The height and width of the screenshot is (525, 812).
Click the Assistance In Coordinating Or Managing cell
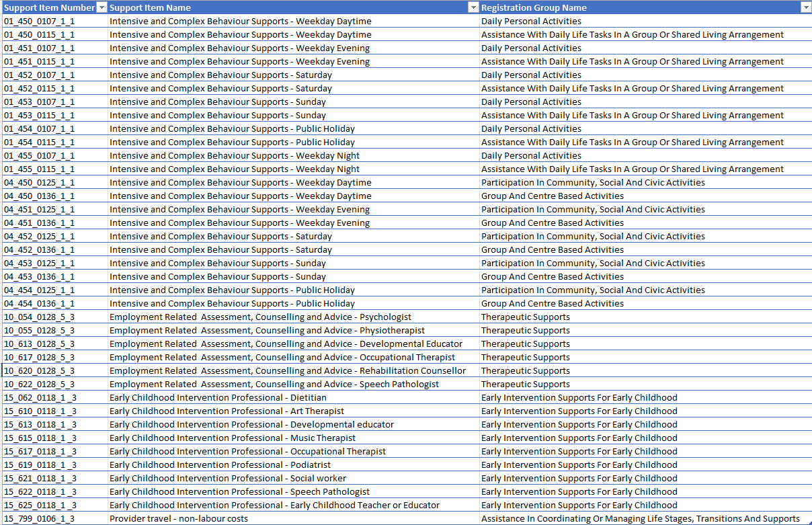645,518
